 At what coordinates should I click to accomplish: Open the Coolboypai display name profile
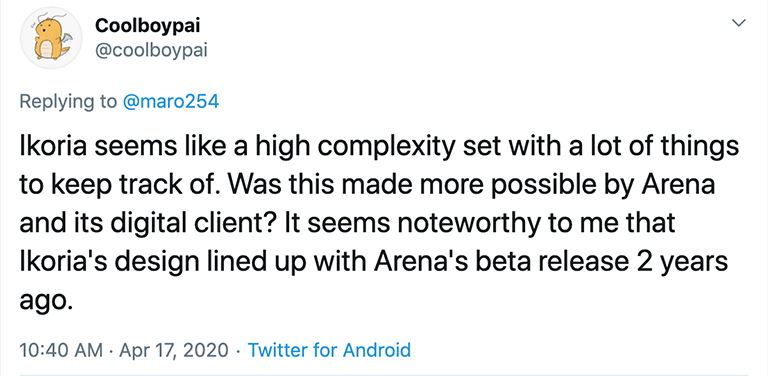click(147, 26)
